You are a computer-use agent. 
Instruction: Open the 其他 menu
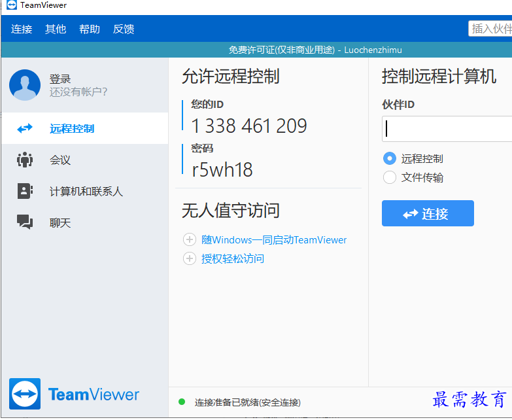click(x=56, y=29)
